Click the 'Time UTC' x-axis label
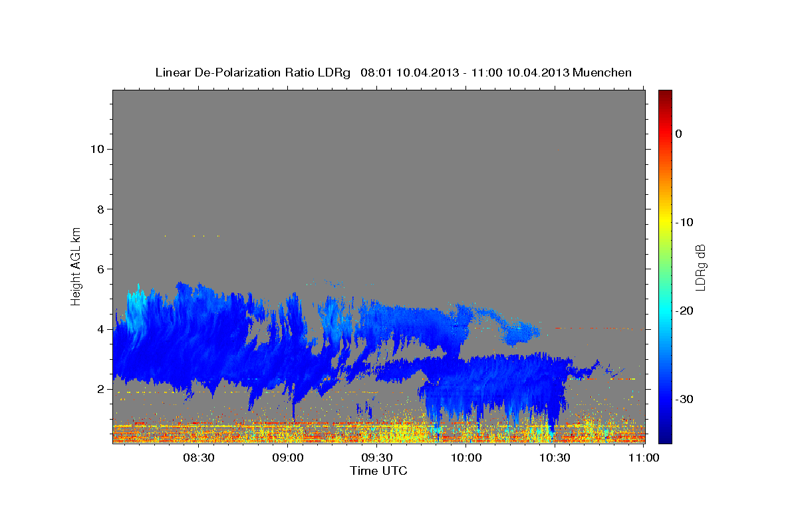The image size is (798, 532). click(378, 471)
